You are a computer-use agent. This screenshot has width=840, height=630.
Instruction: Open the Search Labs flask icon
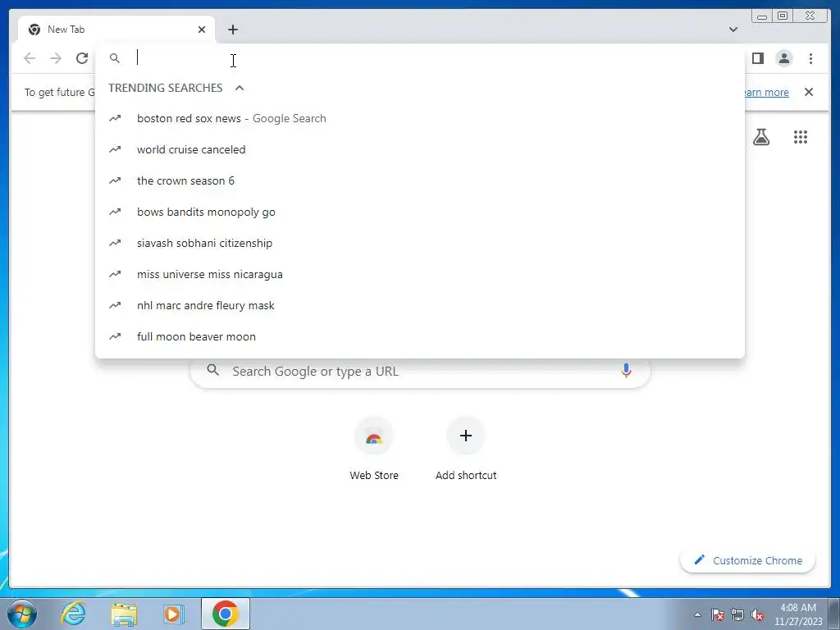tap(760, 137)
